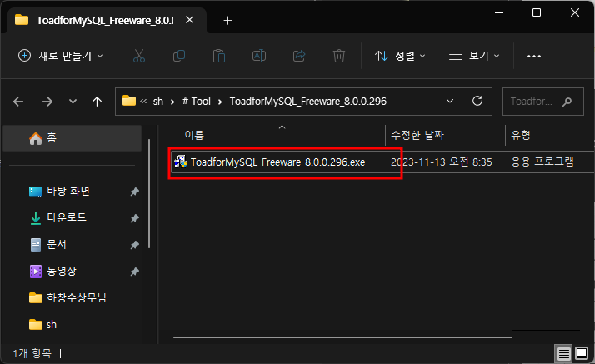Click the Share icon in toolbar
This screenshot has height=364, width=595.
299,56
